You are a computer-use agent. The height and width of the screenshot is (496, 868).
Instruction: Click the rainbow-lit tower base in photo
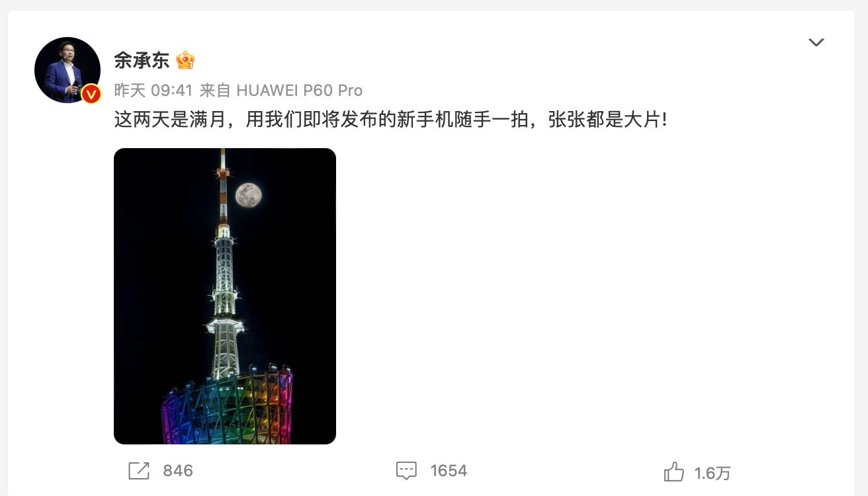[x=228, y=405]
